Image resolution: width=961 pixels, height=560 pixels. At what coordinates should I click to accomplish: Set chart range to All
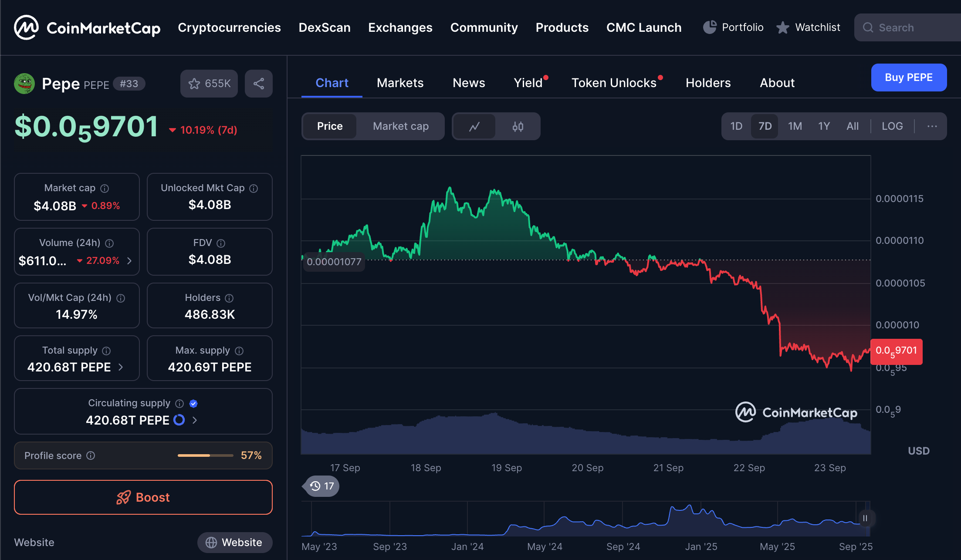pyautogui.click(x=853, y=126)
